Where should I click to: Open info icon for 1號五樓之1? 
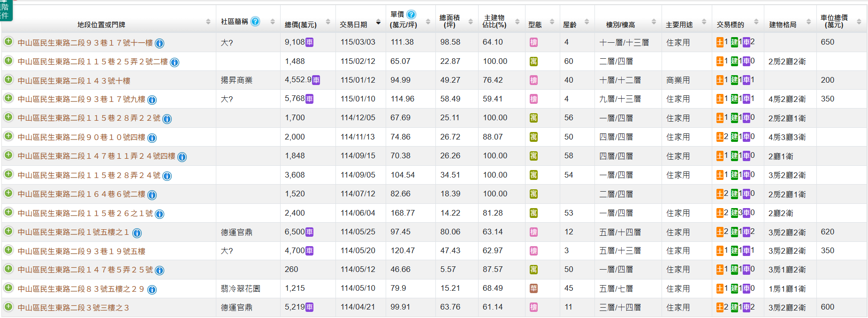137,233
